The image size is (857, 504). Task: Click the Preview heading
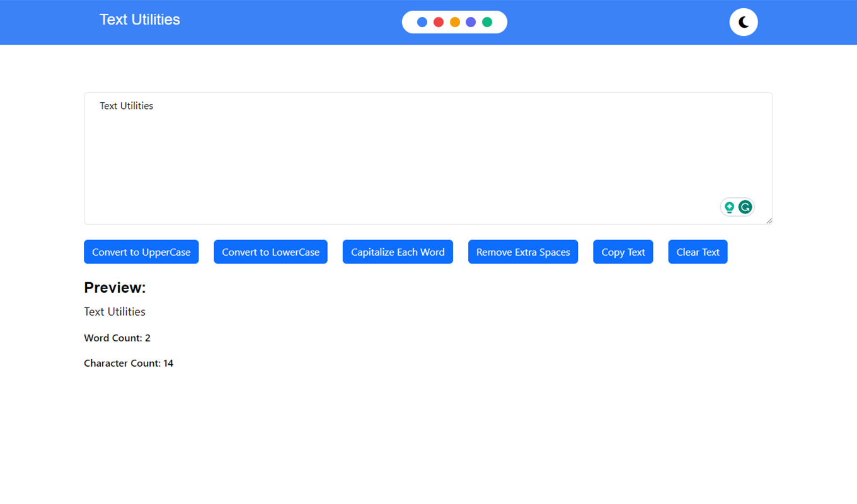tap(115, 288)
